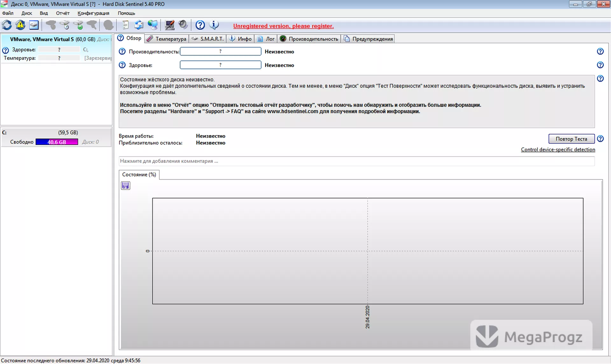
Task: Click the disk icon with clock overlay
Action: click(64, 25)
